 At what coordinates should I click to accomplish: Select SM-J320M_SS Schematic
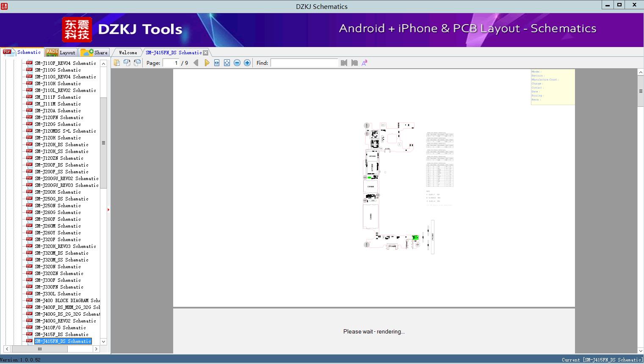61,260
